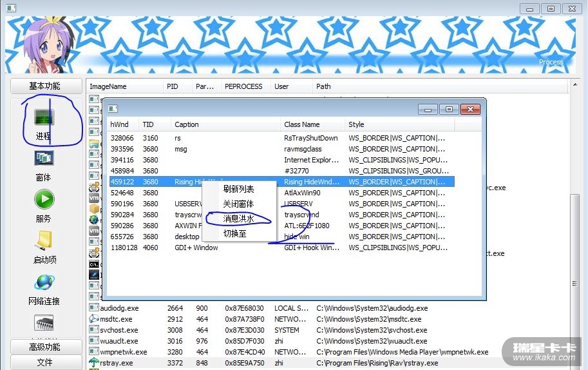Select the desktop caption row
Image resolution: width=588 pixels, height=370 pixels.
coord(281,237)
